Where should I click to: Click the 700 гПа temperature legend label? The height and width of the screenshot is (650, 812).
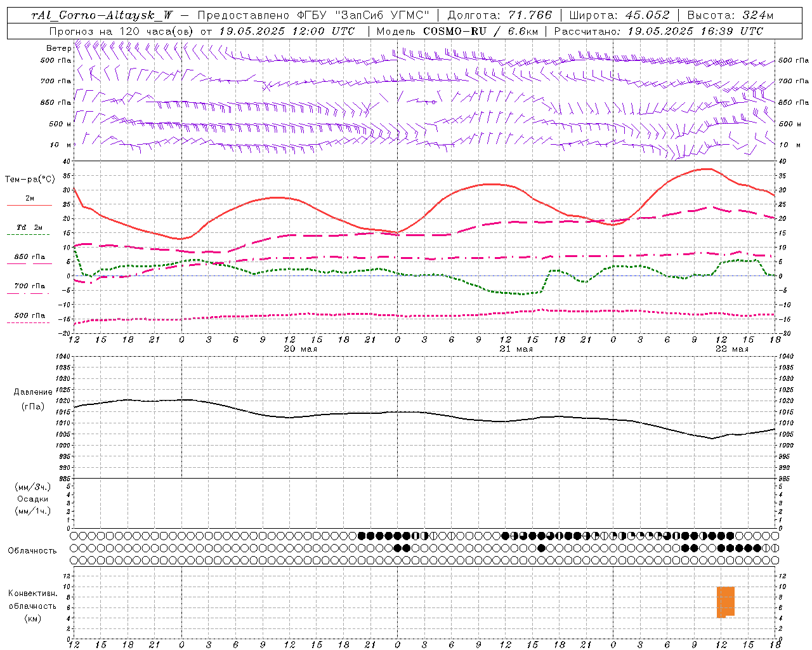[30, 286]
